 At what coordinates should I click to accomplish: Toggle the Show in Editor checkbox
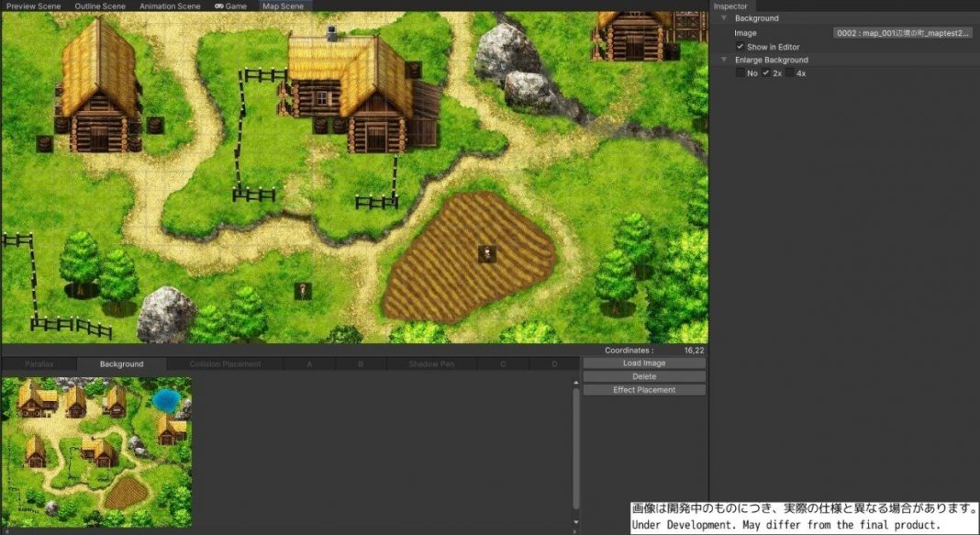(740, 46)
